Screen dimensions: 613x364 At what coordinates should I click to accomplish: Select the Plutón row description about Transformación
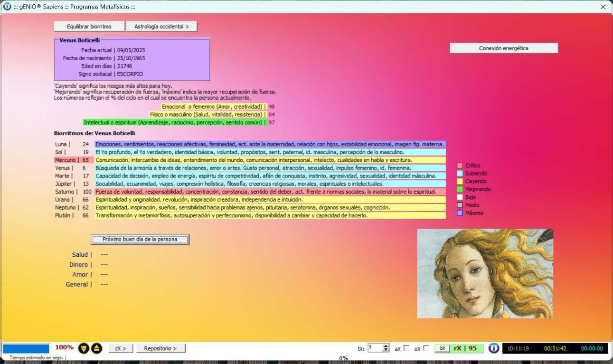point(270,215)
